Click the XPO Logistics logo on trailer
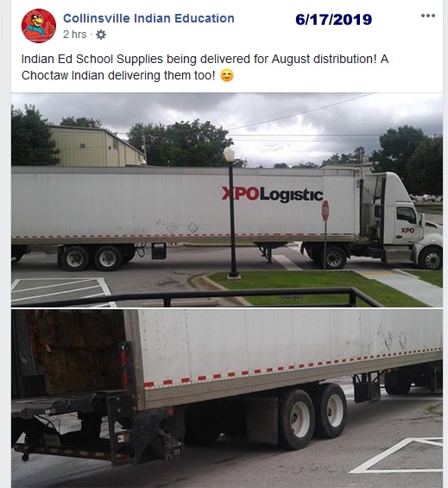The height and width of the screenshot is (488, 448). click(x=272, y=194)
